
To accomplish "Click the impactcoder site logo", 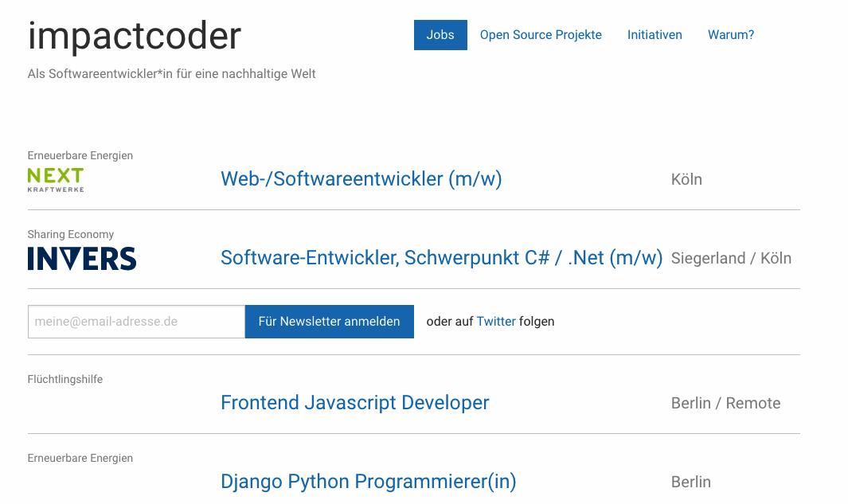I will pos(134,35).
